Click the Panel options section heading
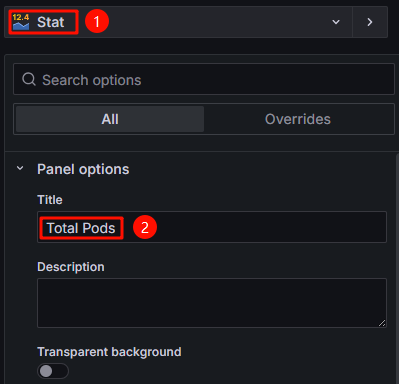 (x=83, y=169)
